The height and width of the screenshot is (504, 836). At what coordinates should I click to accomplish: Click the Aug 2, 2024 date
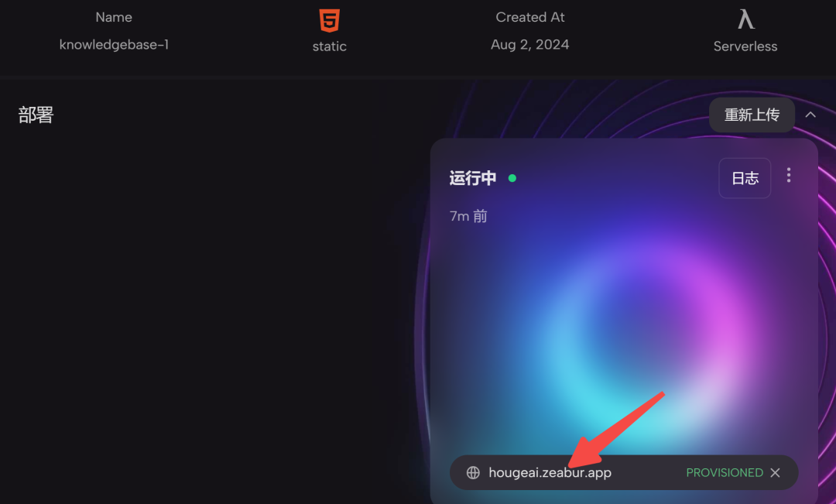click(x=530, y=44)
